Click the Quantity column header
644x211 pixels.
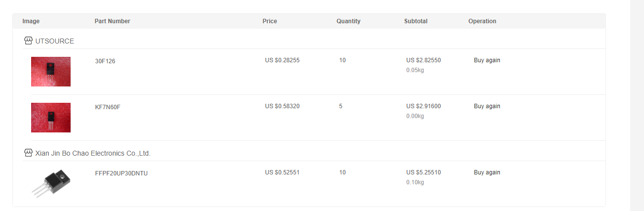349,21
